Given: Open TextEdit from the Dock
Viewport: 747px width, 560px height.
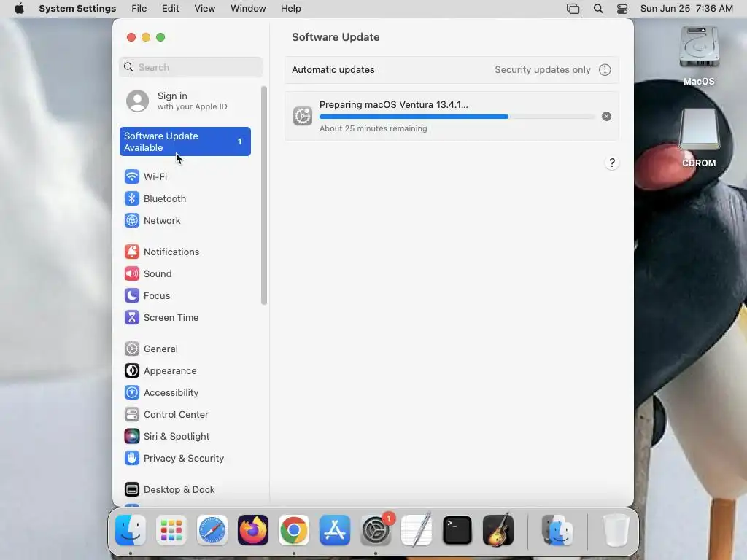Looking at the screenshot, I should click(x=417, y=530).
